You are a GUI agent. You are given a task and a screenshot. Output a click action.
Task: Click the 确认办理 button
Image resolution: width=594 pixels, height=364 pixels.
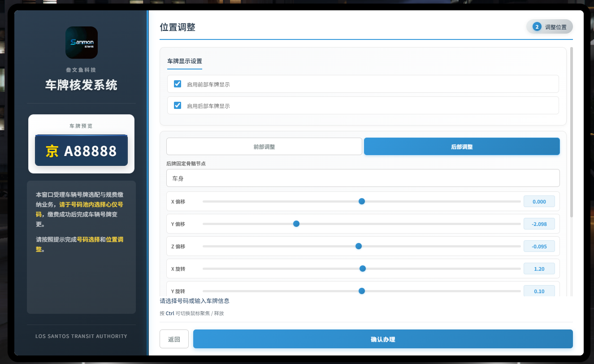pyautogui.click(x=383, y=339)
